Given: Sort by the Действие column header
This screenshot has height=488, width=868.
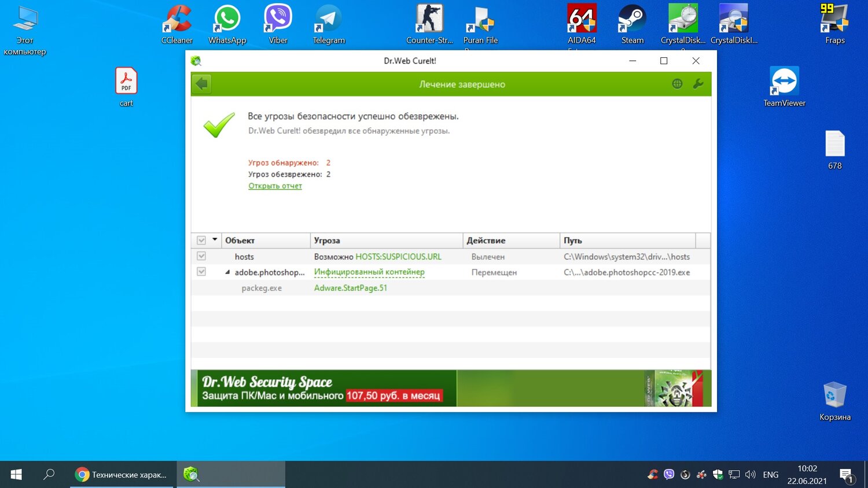Looking at the screenshot, I should 512,240.
